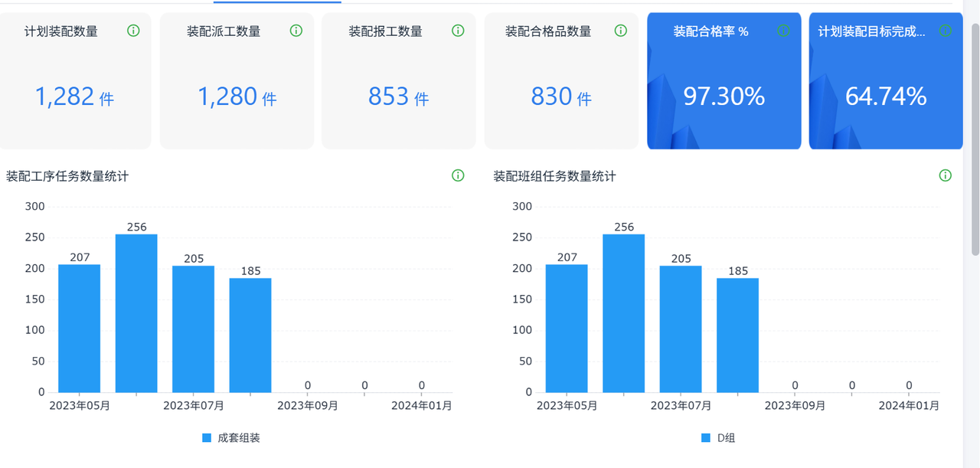Click the 207 bar in 装配工序 chart
980x468 pixels.
(x=80, y=329)
